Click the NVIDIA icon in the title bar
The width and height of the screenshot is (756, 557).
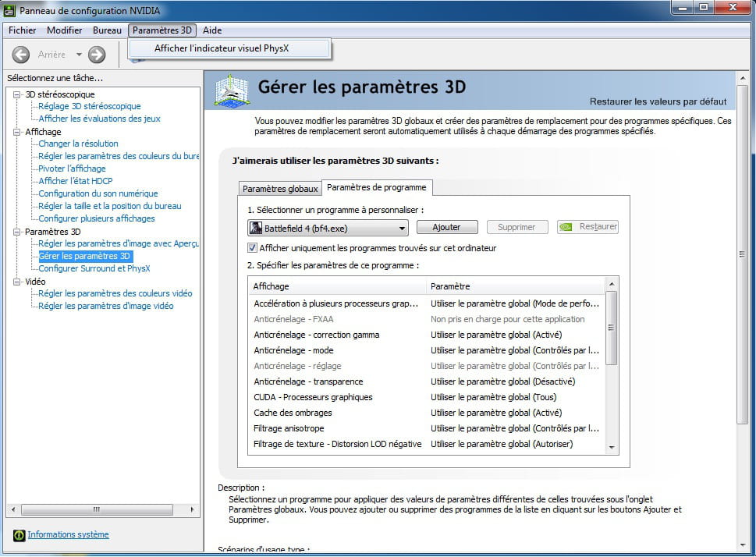10,10
